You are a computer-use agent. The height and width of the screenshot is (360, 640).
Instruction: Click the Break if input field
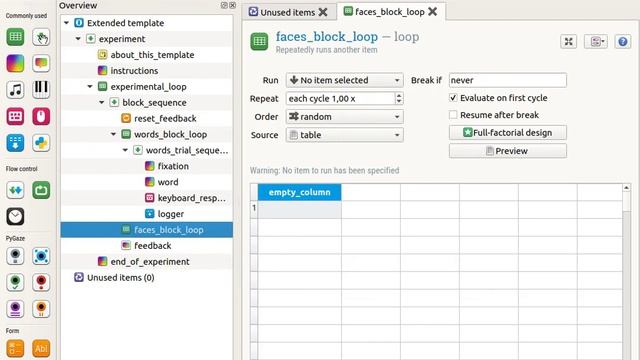[x=508, y=80]
